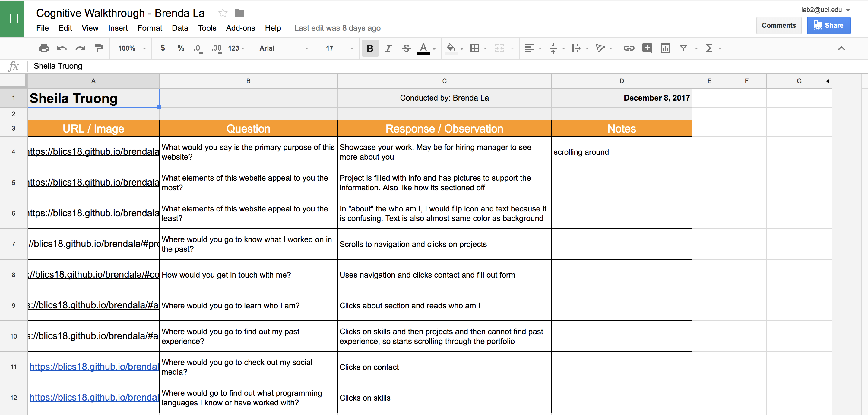This screenshot has width=868, height=415.
Task: Toggle Bold formatting button
Action: (x=370, y=48)
